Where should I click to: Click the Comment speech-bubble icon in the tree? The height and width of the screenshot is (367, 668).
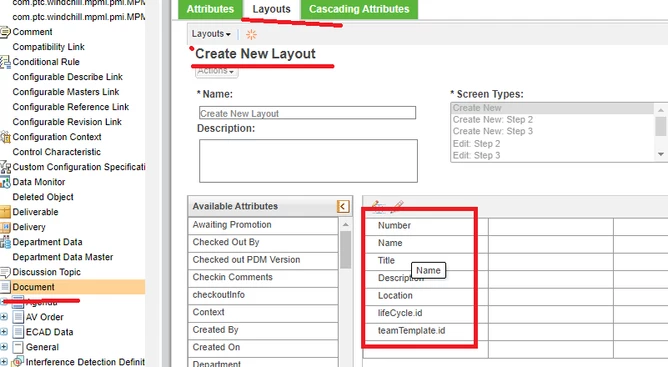(x=5, y=32)
